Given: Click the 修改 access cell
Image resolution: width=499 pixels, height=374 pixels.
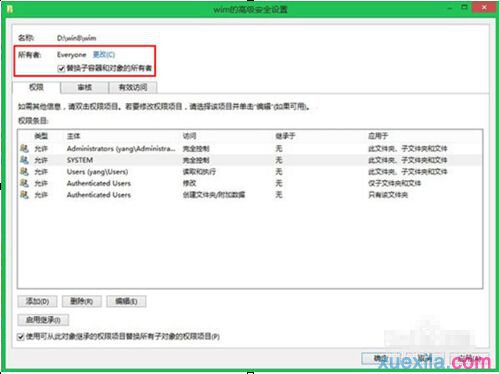Looking at the screenshot, I should (x=189, y=183).
